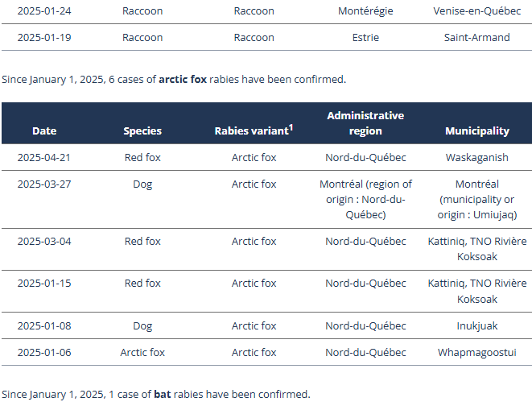532x406 pixels.
Task: Select the 2025-04-21 date cell
Action: (44, 157)
